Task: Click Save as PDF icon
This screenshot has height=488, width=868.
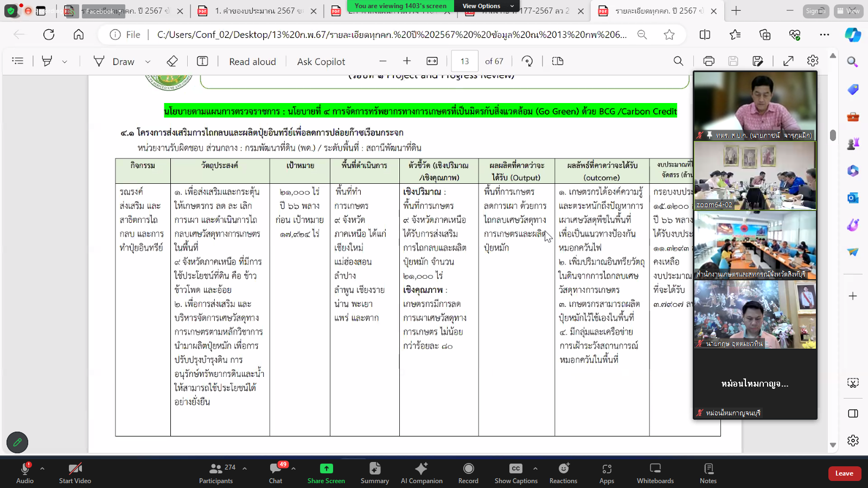Action: (758, 61)
